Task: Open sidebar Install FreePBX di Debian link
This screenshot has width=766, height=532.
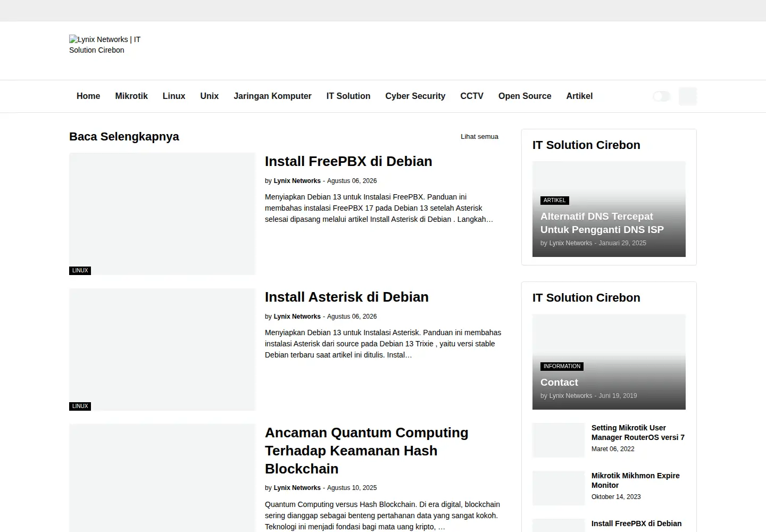Action: [x=636, y=523]
